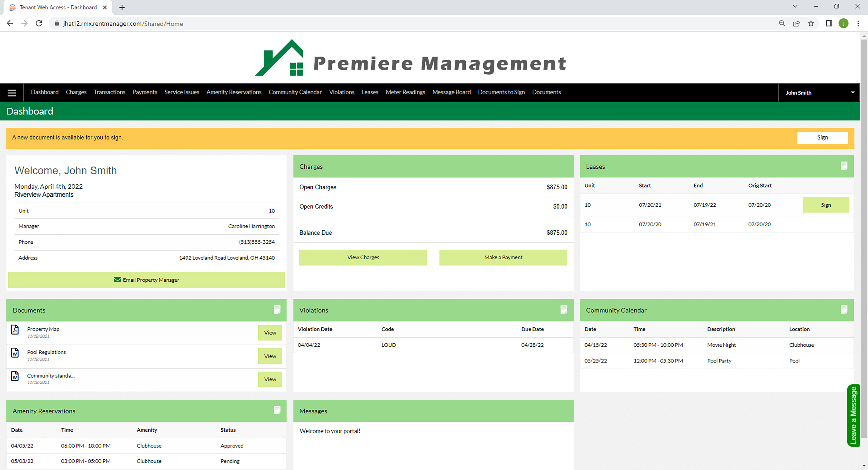Click the Documents panel page icon

[x=277, y=309]
